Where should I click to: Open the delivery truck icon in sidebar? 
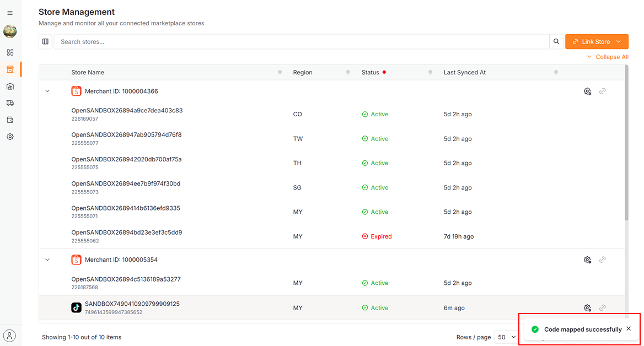pos(10,103)
